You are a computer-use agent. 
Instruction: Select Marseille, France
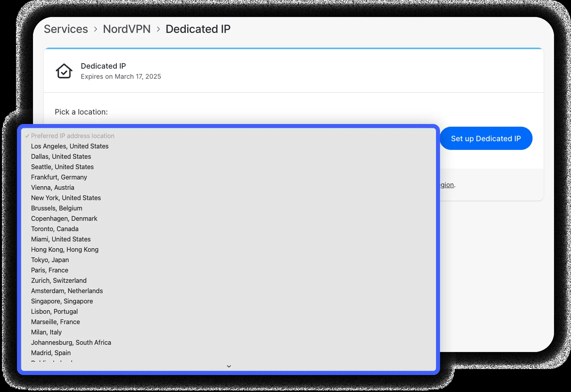[229, 322]
